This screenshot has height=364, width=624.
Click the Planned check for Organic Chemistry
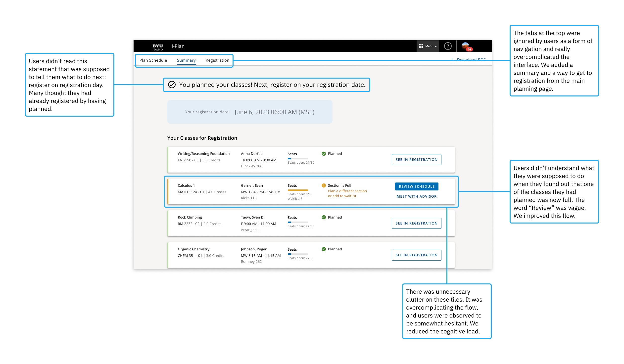click(x=324, y=249)
